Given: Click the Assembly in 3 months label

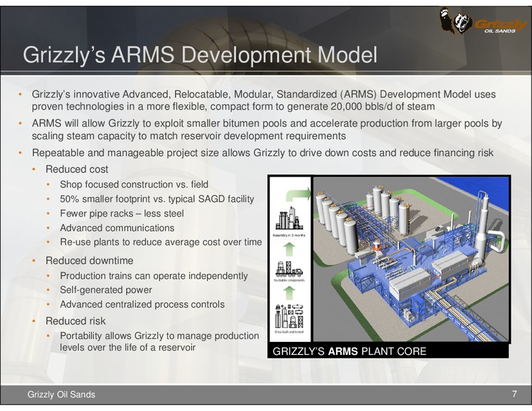Looking at the screenshot, I should [x=289, y=236].
